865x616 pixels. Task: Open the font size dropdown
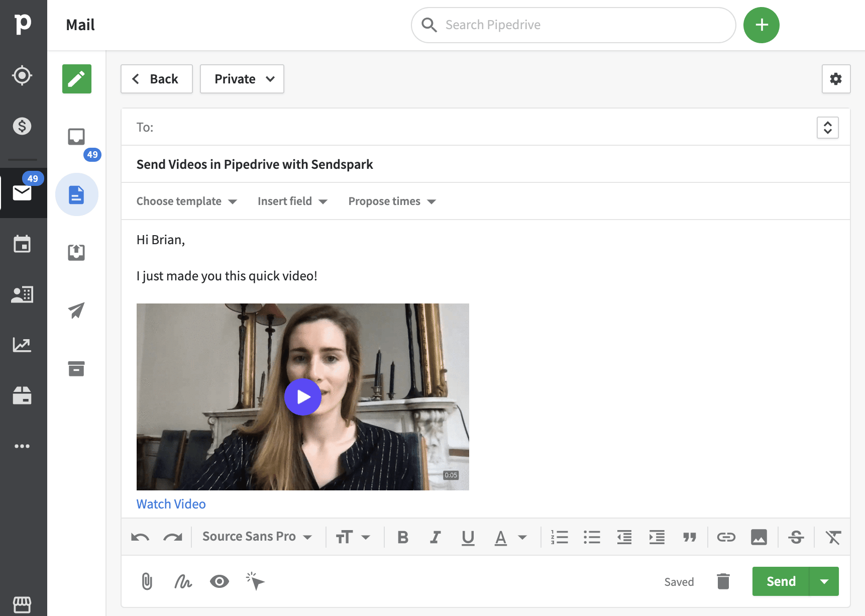(x=353, y=537)
